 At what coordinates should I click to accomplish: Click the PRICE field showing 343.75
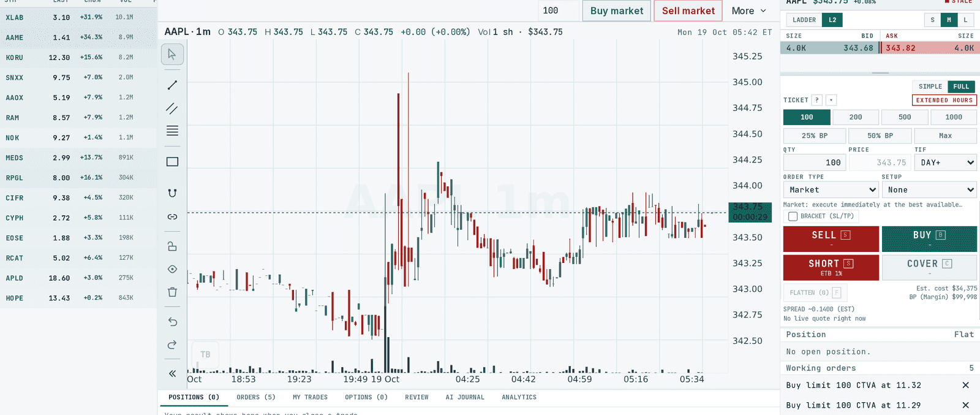[880, 162]
